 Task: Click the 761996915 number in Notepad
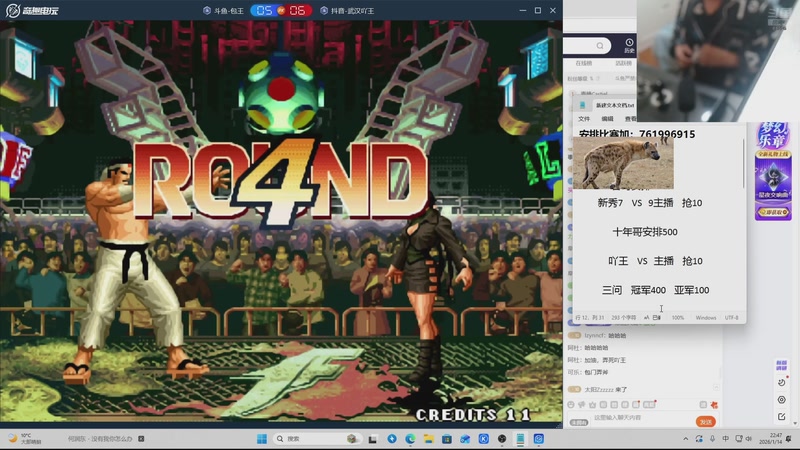tap(667, 134)
